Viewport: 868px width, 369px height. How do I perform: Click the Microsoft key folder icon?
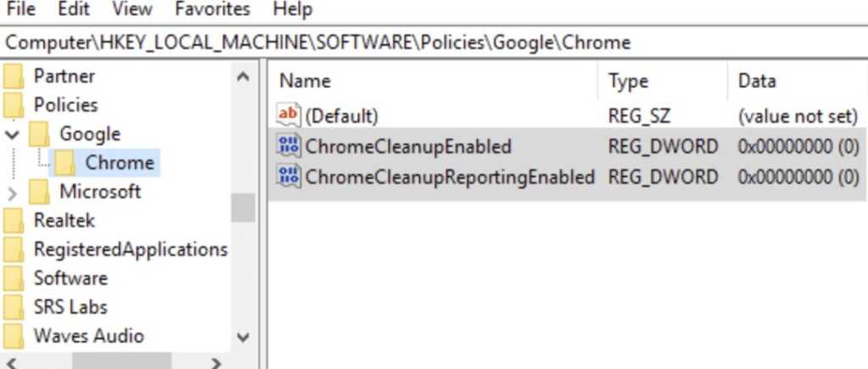40,192
